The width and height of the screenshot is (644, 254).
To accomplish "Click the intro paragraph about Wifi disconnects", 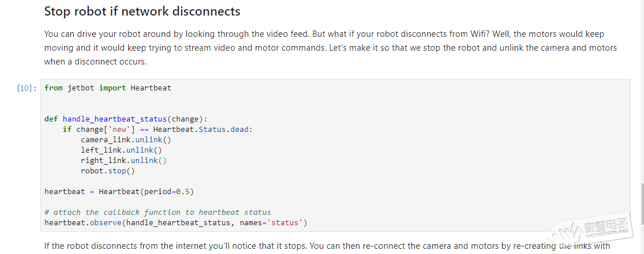I will [x=330, y=48].
